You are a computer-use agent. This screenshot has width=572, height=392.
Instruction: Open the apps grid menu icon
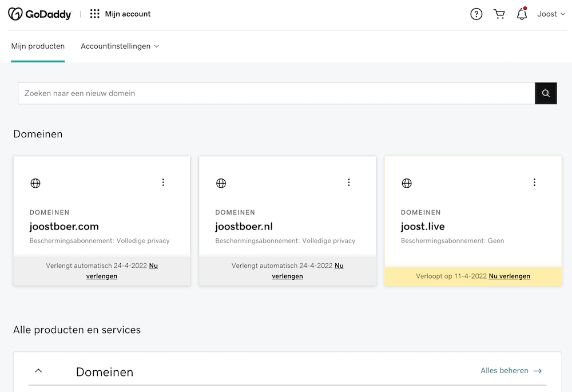pos(95,14)
